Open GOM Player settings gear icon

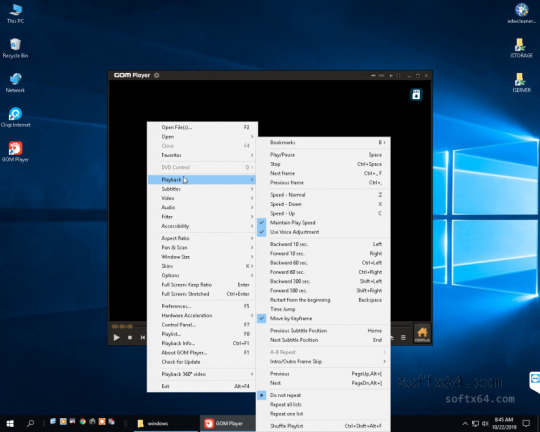click(x=157, y=75)
